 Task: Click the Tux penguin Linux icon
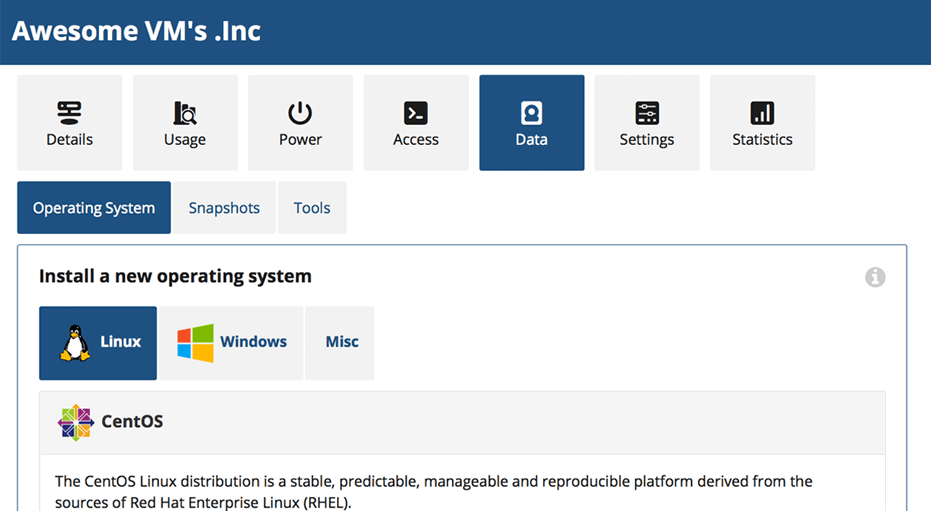74,342
